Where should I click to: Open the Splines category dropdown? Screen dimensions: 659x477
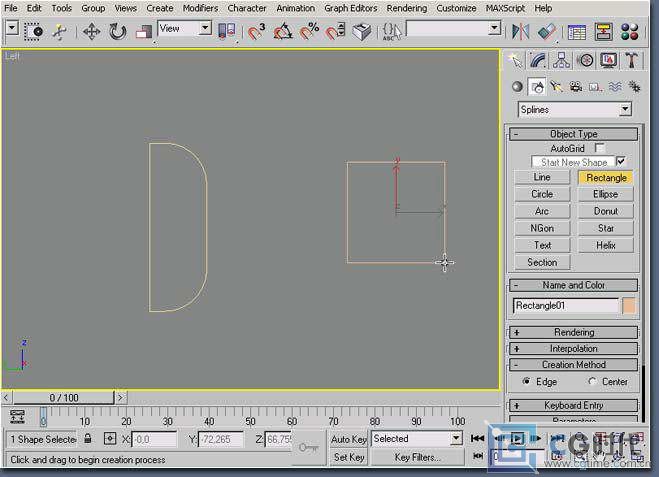point(625,110)
